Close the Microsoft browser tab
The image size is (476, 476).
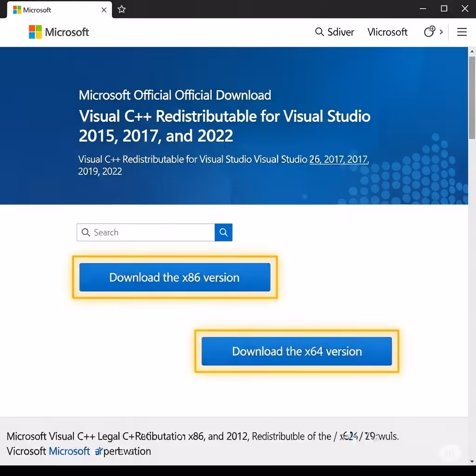[104, 10]
